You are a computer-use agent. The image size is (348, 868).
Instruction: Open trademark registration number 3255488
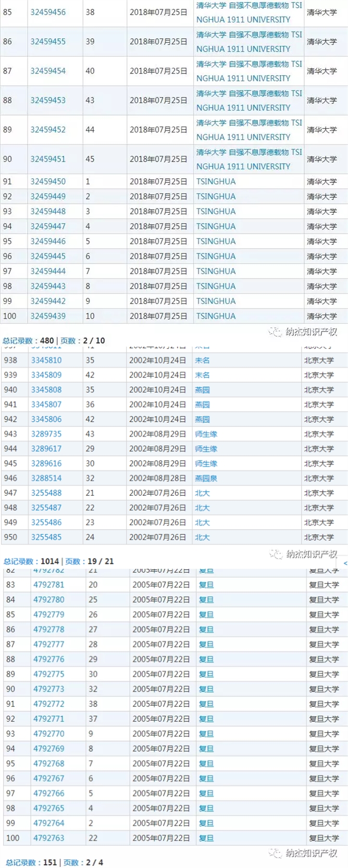tap(46, 493)
